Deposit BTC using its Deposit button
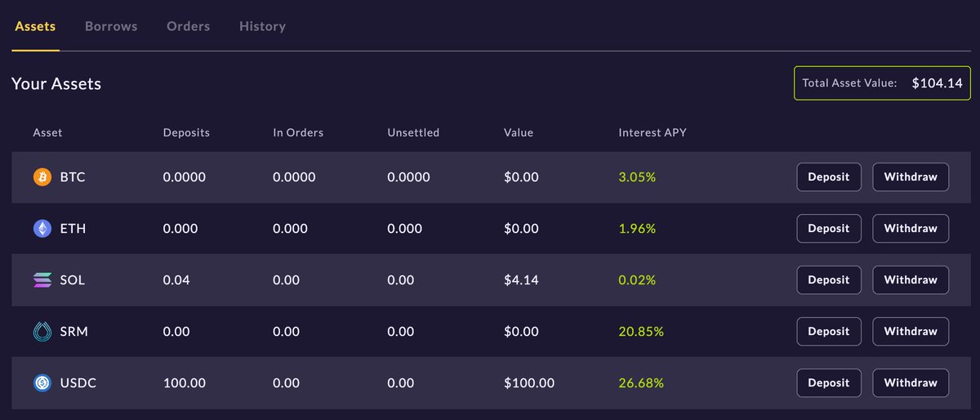Viewport: 980px width, 420px height. click(829, 176)
